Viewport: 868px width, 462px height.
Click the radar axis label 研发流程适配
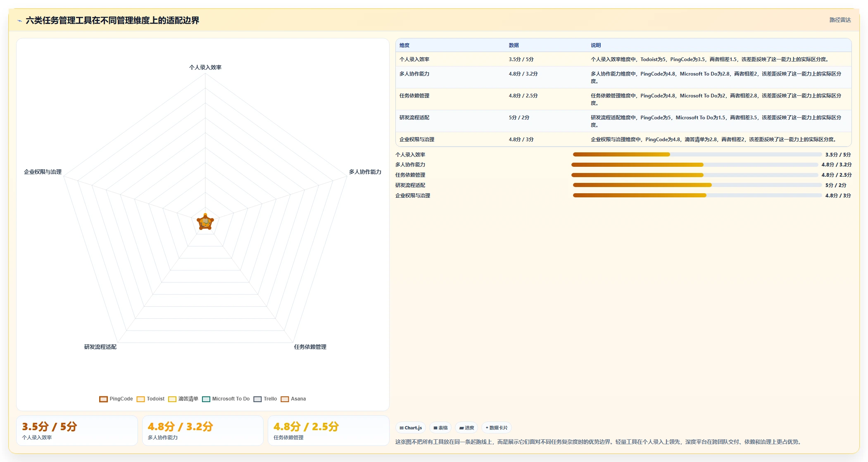click(100, 347)
